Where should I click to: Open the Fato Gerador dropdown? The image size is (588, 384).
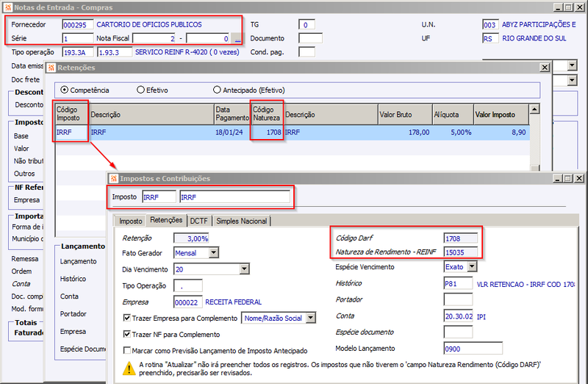(x=214, y=252)
